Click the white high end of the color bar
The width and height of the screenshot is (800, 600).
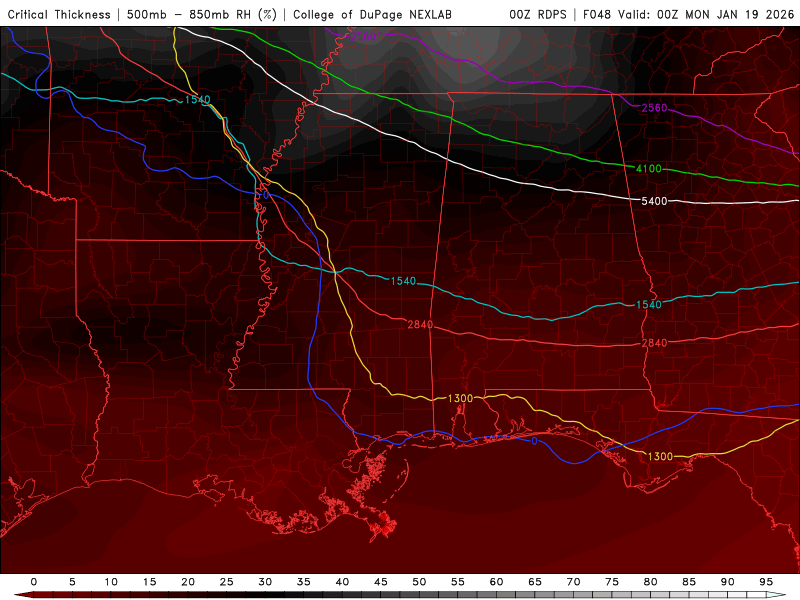click(x=777, y=595)
